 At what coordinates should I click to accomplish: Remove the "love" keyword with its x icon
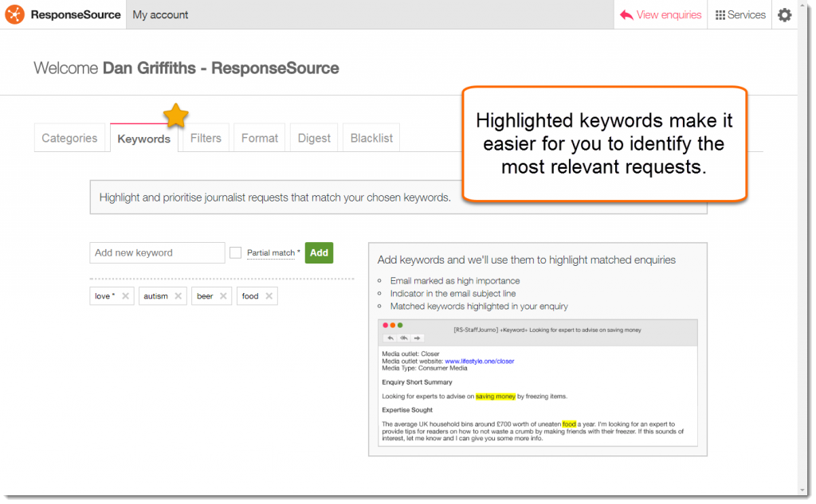pyautogui.click(x=127, y=295)
